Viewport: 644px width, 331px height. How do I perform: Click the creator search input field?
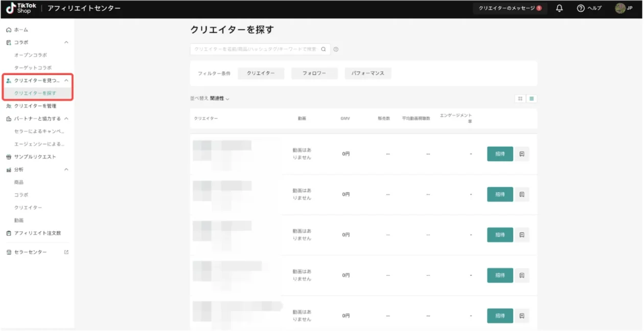point(255,50)
